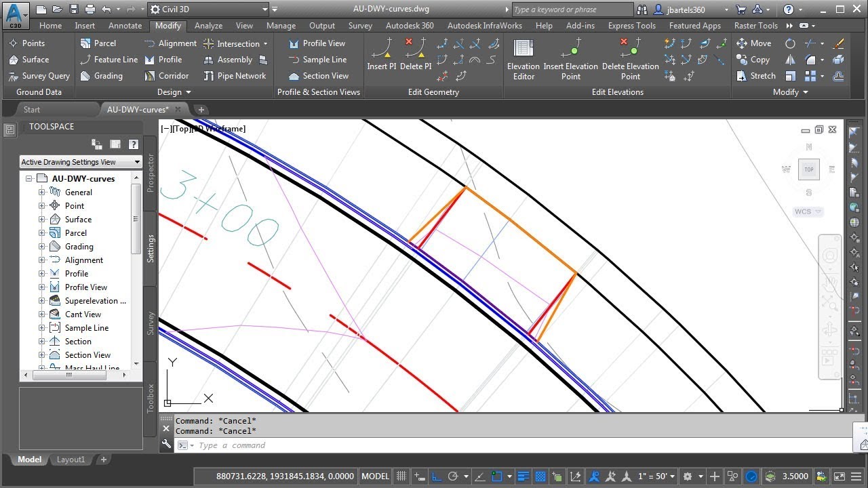Screen dimensions: 868x488
Task: Choose the Move command
Action: tap(753, 43)
